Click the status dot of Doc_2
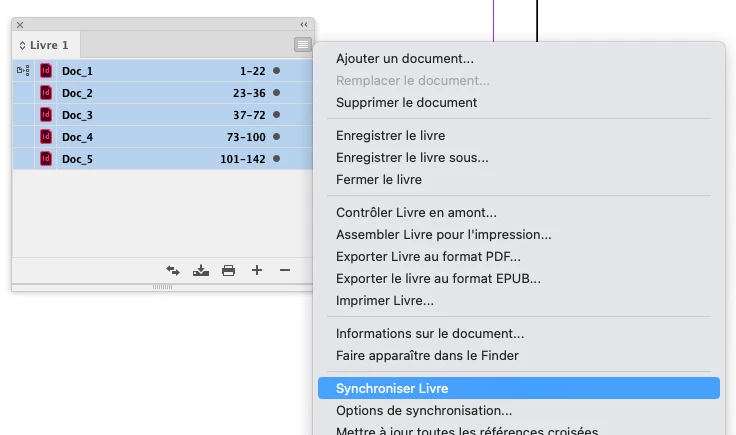Screen dimensions: 736x435 pos(276,93)
